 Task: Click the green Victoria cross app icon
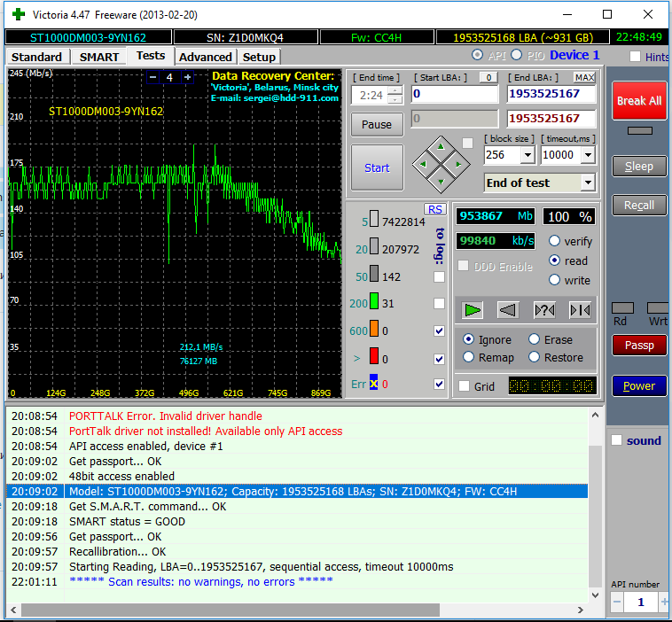[x=19, y=14]
